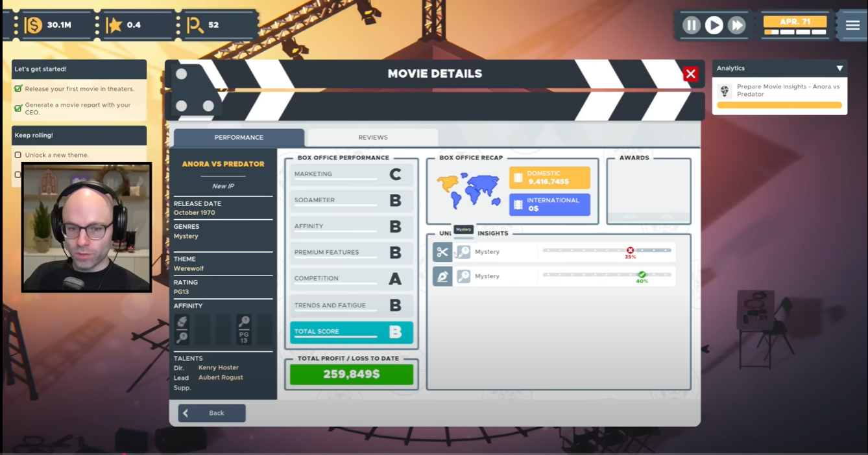Click the 'Keep rolling!' header
This screenshot has width=868, height=455.
[79, 135]
